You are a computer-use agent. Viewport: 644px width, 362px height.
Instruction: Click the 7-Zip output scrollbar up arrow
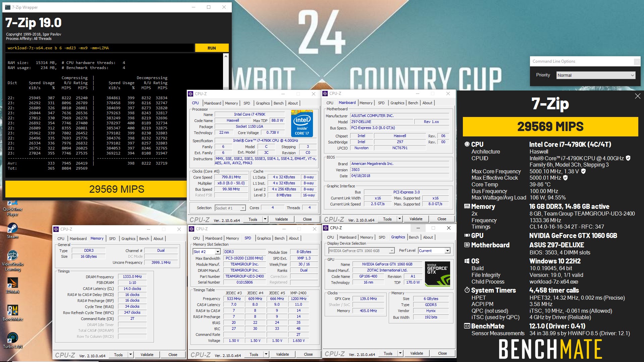[226, 56]
